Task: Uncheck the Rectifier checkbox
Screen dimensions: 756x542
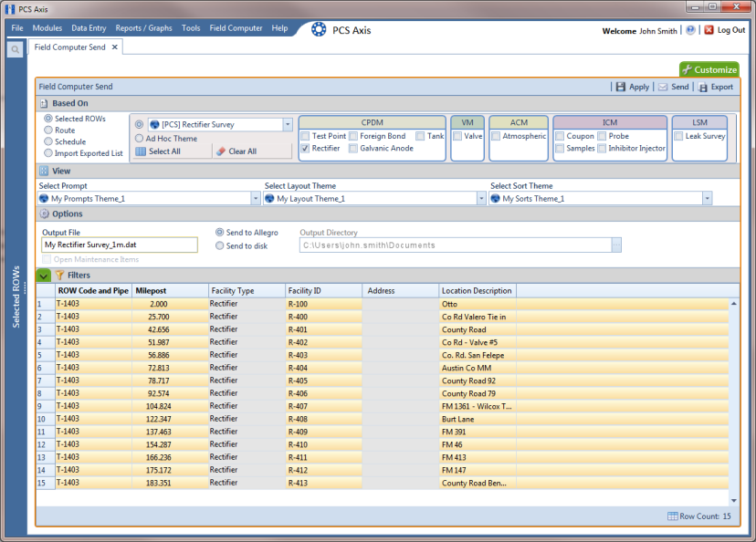Action: 305,149
